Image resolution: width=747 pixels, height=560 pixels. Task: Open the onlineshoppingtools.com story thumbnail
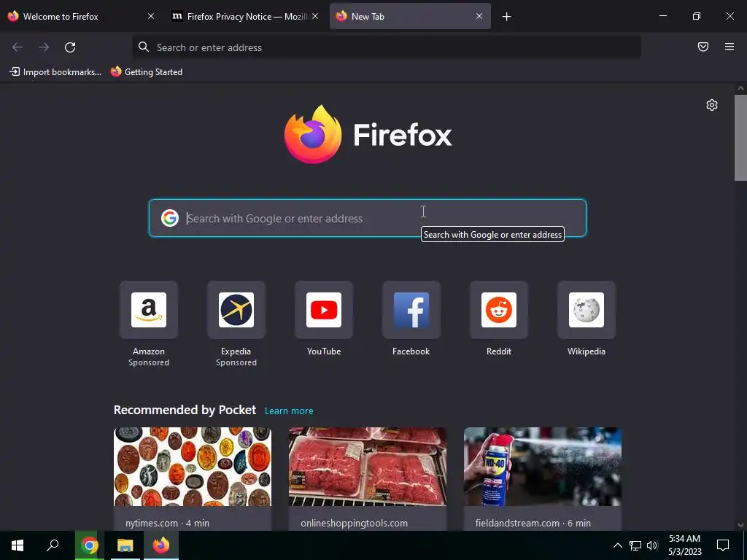point(368,467)
